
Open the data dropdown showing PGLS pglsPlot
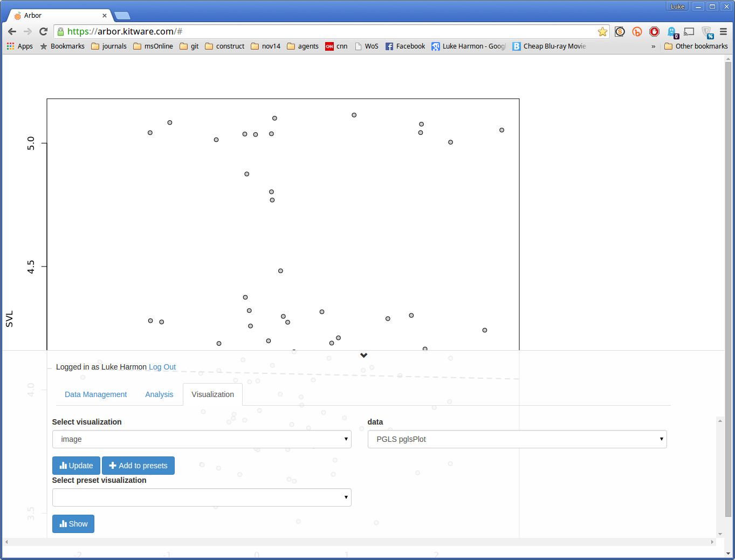click(x=517, y=439)
